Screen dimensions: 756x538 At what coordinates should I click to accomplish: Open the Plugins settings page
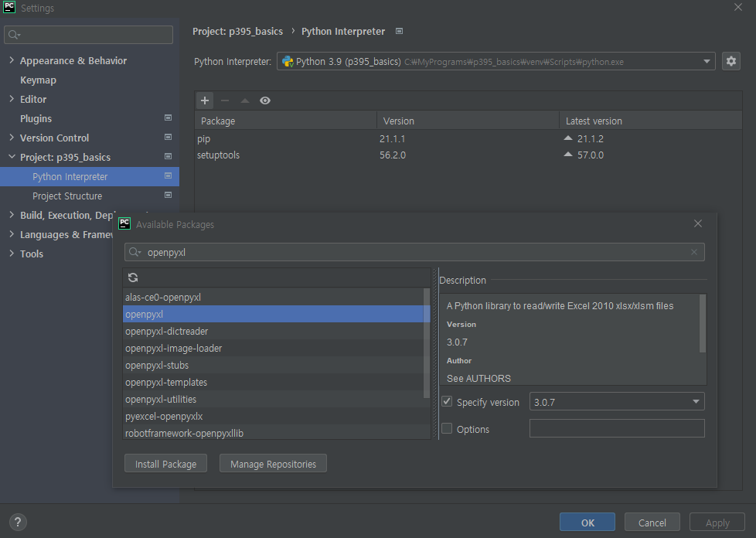point(36,118)
